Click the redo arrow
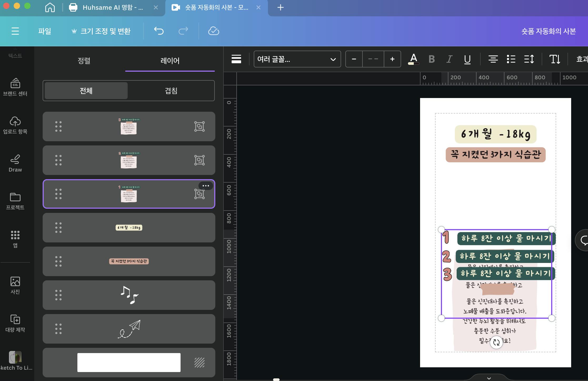588x381 pixels. click(183, 31)
